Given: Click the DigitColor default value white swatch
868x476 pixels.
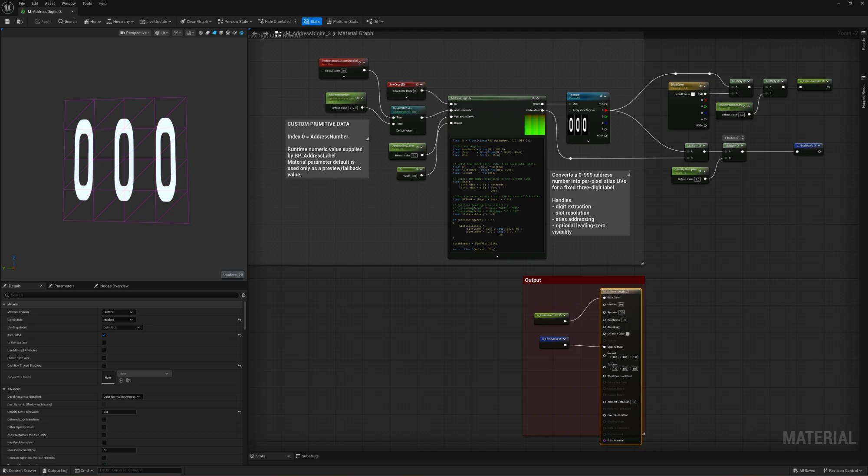Looking at the screenshot, I should point(693,94).
